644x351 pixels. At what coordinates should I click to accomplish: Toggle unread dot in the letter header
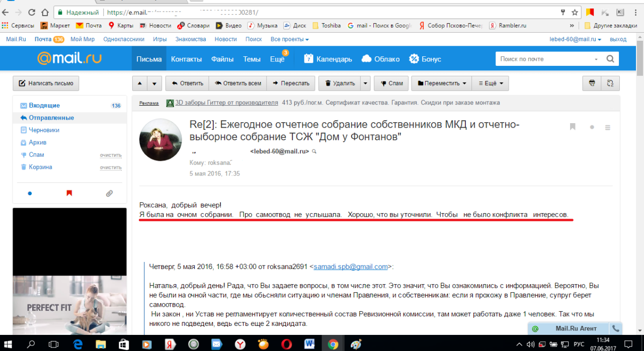click(592, 127)
